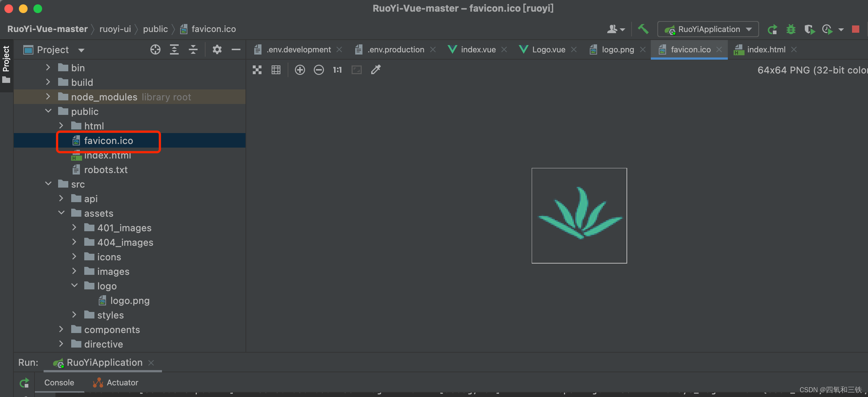Viewport: 868px width, 397px height.
Task: Expand the components folder
Action: pos(61,329)
